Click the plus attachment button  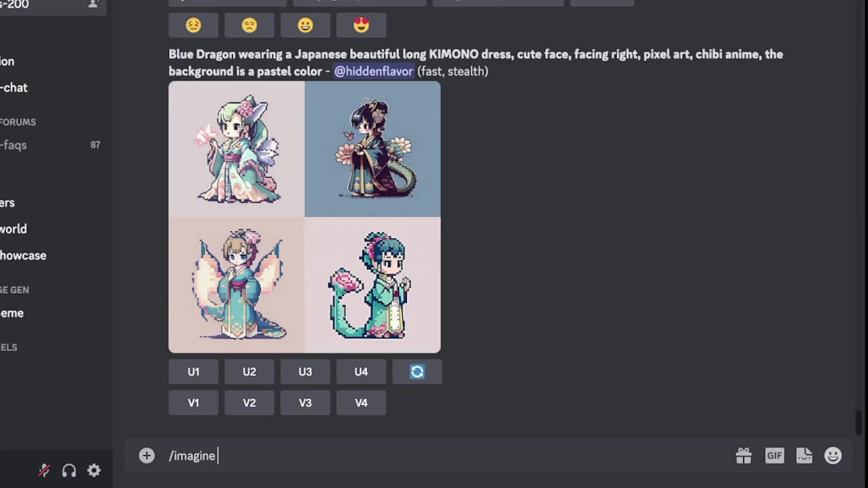(x=146, y=455)
